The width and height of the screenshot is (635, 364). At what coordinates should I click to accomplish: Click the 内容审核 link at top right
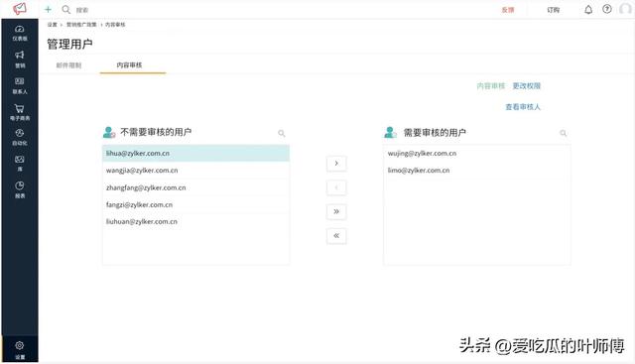pyautogui.click(x=491, y=86)
